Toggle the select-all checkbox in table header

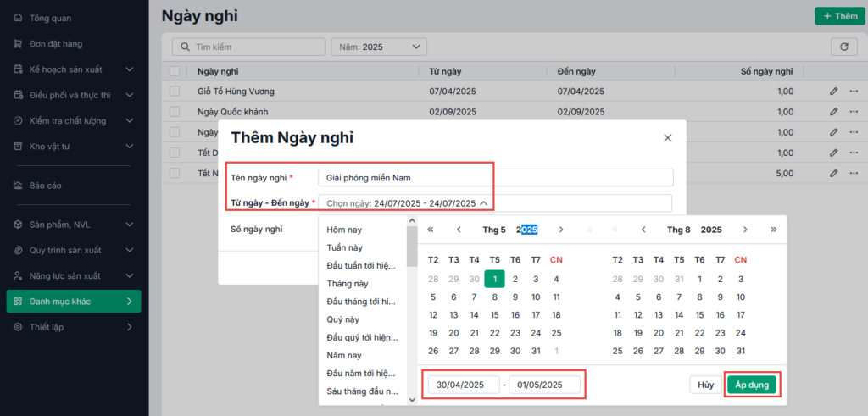pos(175,72)
